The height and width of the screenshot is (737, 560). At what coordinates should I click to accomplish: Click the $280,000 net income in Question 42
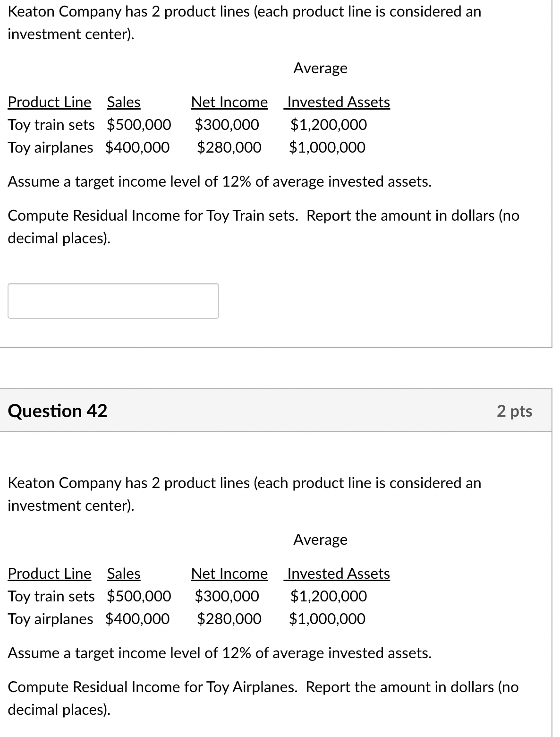pyautogui.click(x=229, y=619)
